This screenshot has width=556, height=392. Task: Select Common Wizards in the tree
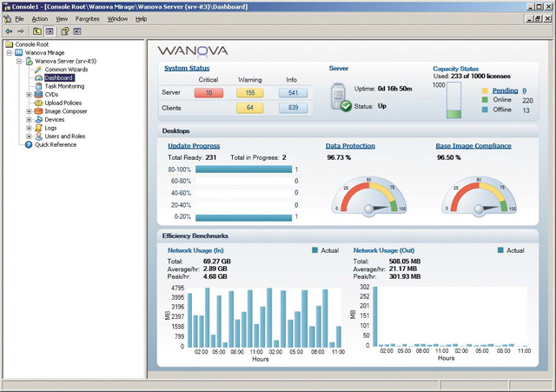click(66, 70)
